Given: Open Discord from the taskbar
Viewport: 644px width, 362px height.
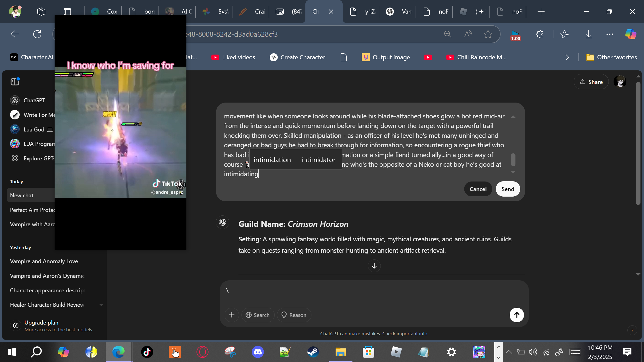Looking at the screenshot, I should (258, 352).
